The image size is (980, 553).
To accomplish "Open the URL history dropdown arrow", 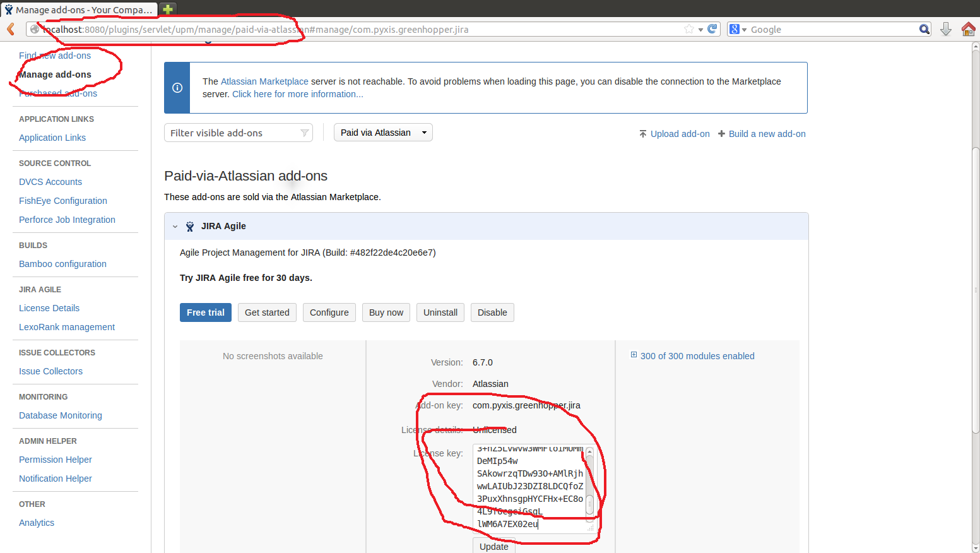I will pos(700,30).
